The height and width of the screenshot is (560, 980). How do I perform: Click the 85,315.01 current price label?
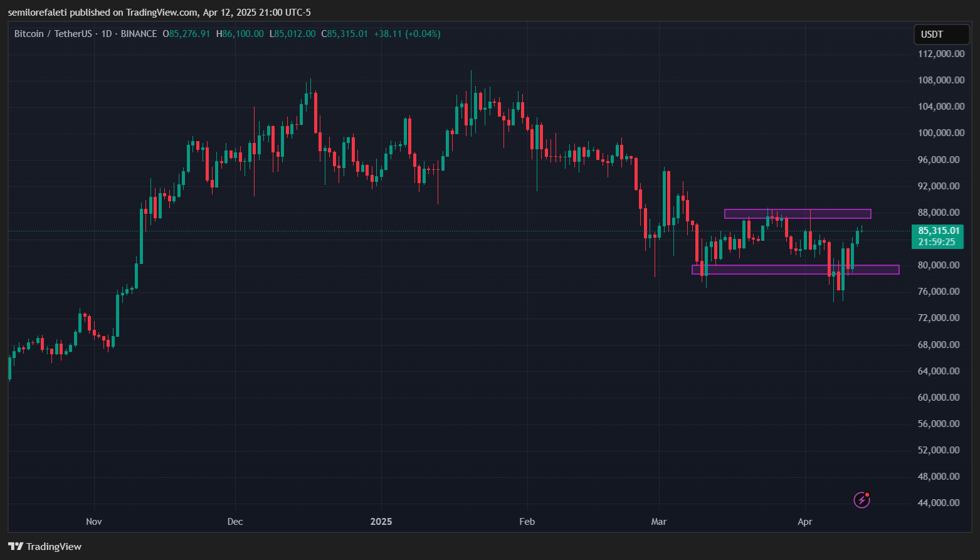click(x=938, y=231)
